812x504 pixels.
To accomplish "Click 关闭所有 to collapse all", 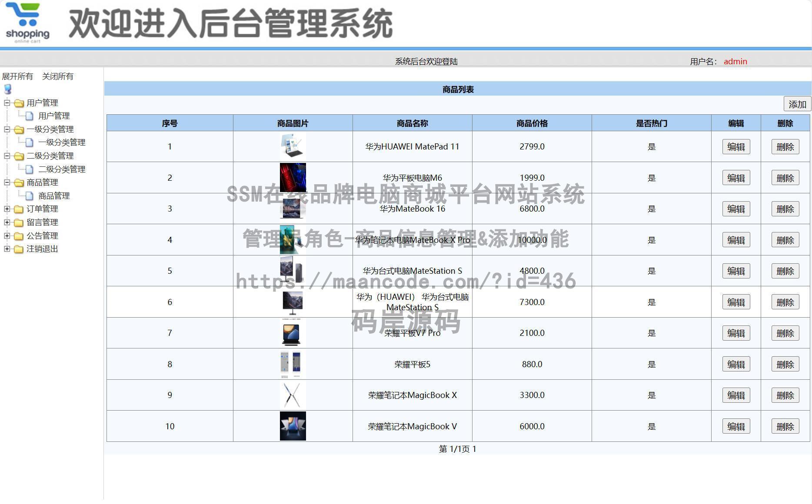I will (58, 76).
